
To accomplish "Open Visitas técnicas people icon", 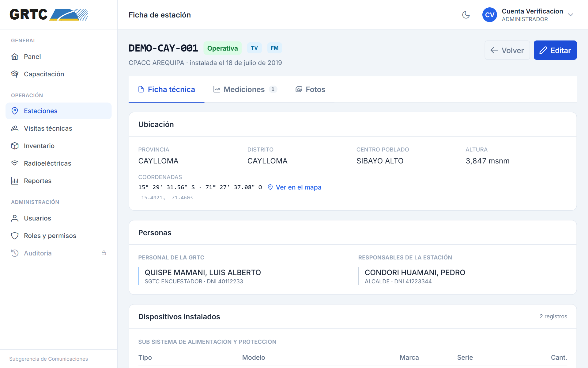I will point(15,128).
